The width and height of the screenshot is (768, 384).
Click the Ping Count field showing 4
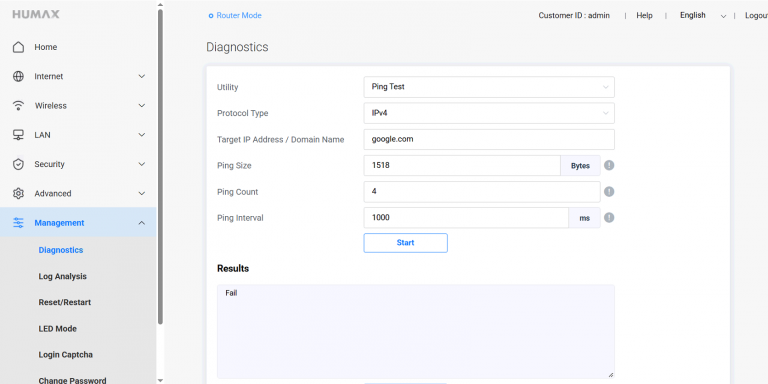click(x=482, y=192)
